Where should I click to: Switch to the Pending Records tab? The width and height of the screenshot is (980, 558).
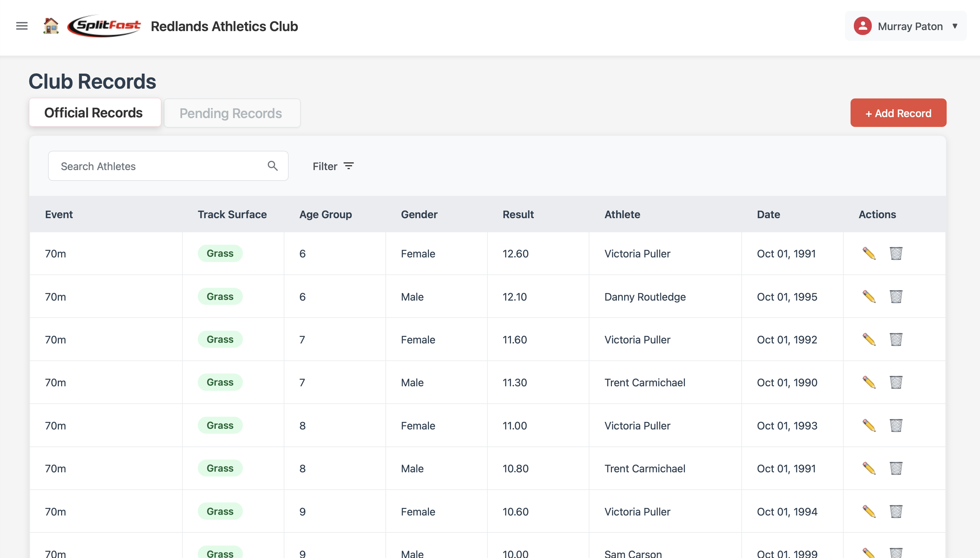point(232,112)
